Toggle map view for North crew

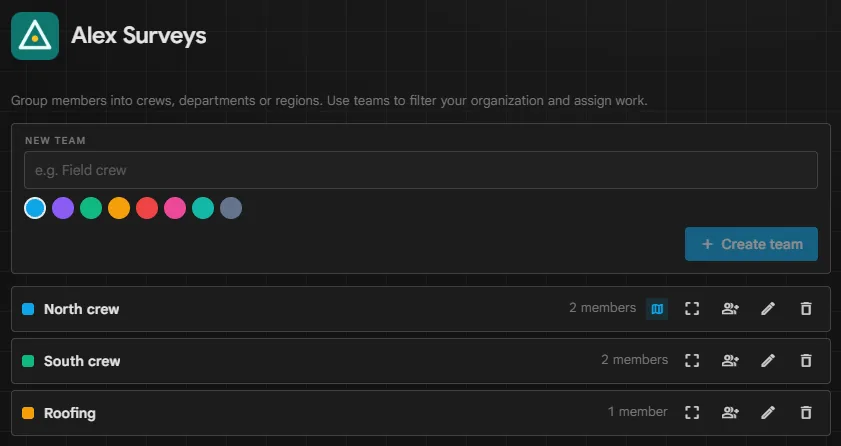(657, 309)
